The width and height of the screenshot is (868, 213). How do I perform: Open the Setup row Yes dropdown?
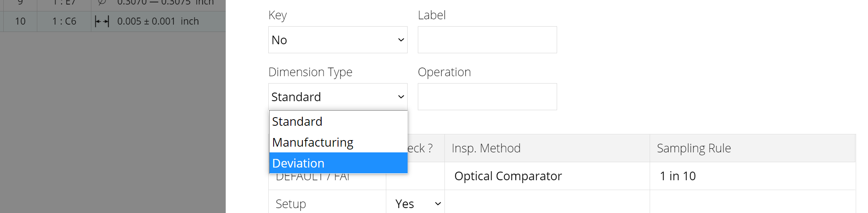point(415,204)
